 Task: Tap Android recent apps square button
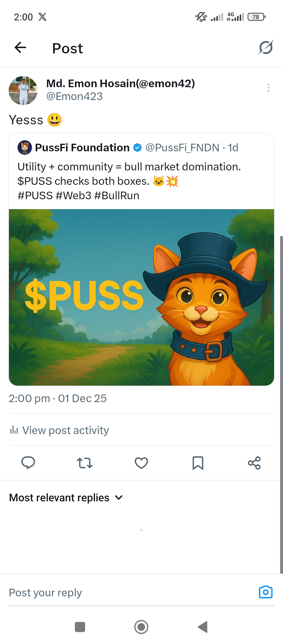(80, 627)
